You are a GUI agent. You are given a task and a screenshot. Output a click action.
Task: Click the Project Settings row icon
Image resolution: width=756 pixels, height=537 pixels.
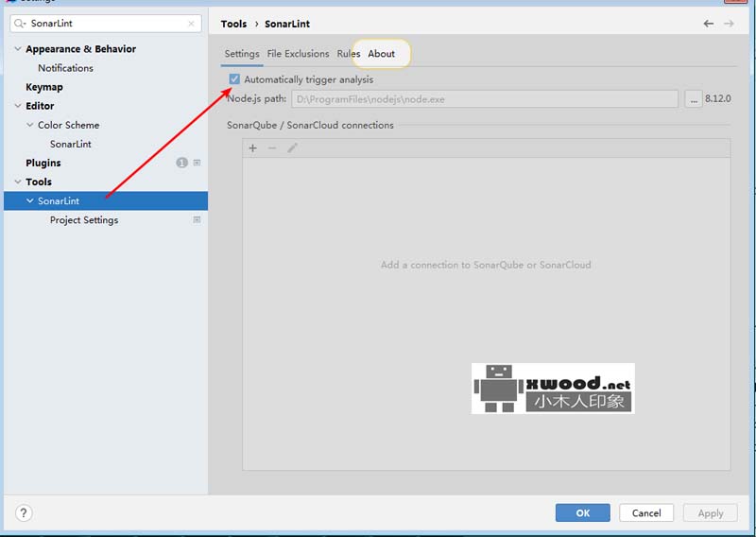tap(197, 220)
